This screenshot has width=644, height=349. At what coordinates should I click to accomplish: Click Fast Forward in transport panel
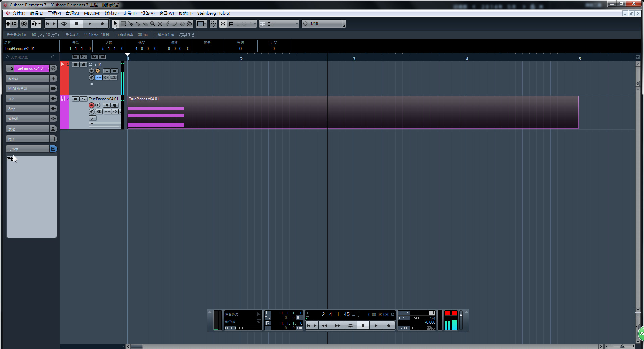coord(337,326)
